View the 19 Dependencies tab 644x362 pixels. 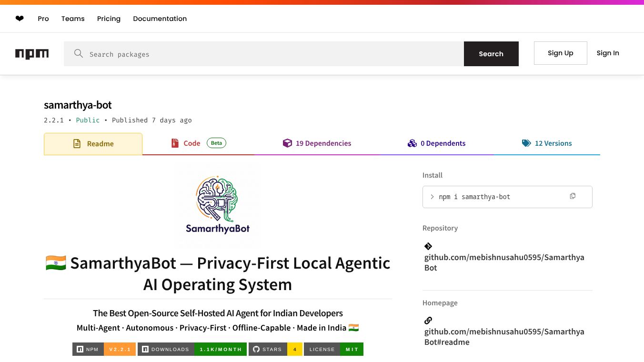317,143
